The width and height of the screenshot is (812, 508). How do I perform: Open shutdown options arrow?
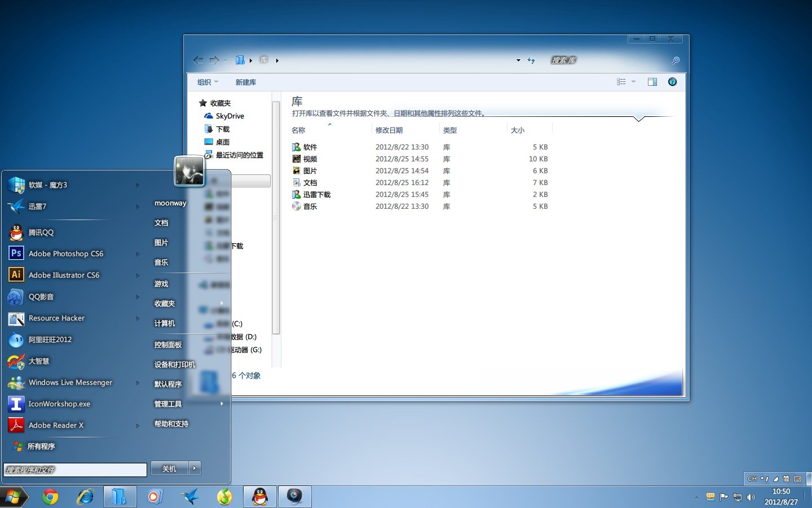[x=195, y=468]
